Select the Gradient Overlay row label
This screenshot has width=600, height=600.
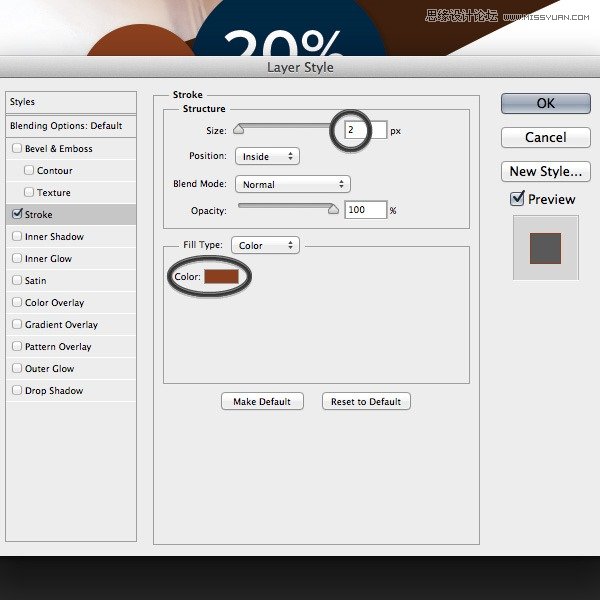(x=61, y=325)
